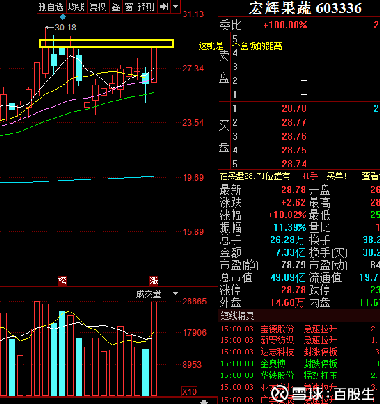Viewport: 380px width, 404px height.
Task: Click the blue diamond marker above candles
Action: pyautogui.click(x=62, y=17)
